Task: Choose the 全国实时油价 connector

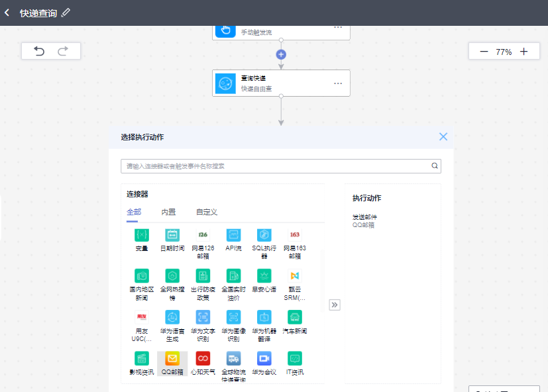Action: pyautogui.click(x=233, y=285)
